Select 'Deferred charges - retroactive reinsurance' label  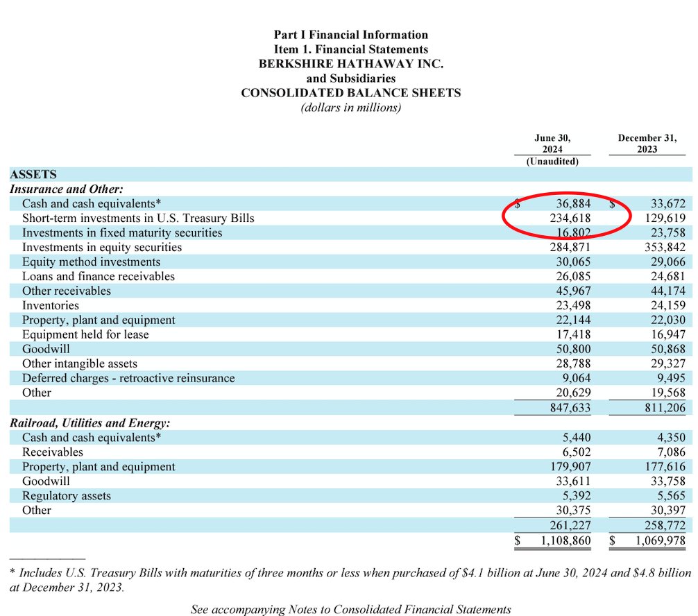(x=128, y=378)
